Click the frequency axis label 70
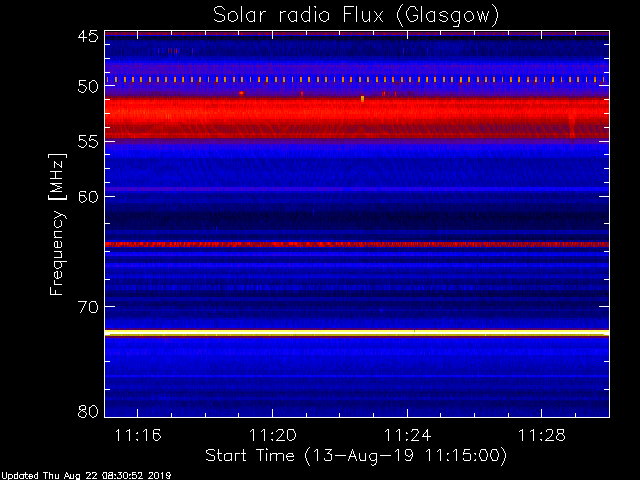The height and width of the screenshot is (480, 640). 88,307
